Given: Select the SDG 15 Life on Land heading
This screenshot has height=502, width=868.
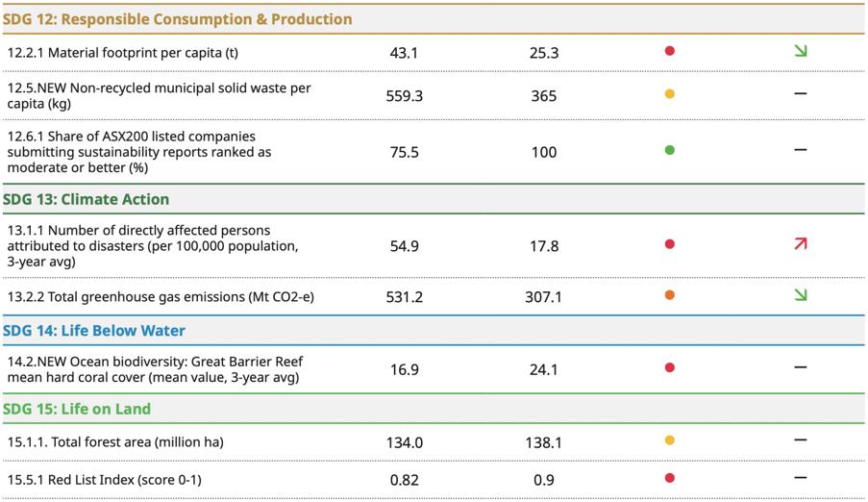Looking at the screenshot, I should (77, 409).
